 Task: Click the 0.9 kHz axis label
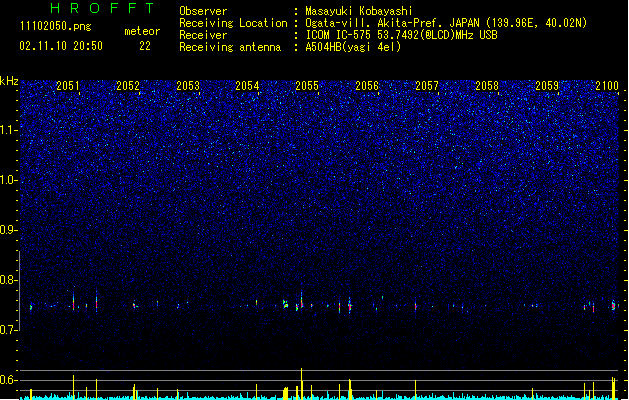pos(9,229)
